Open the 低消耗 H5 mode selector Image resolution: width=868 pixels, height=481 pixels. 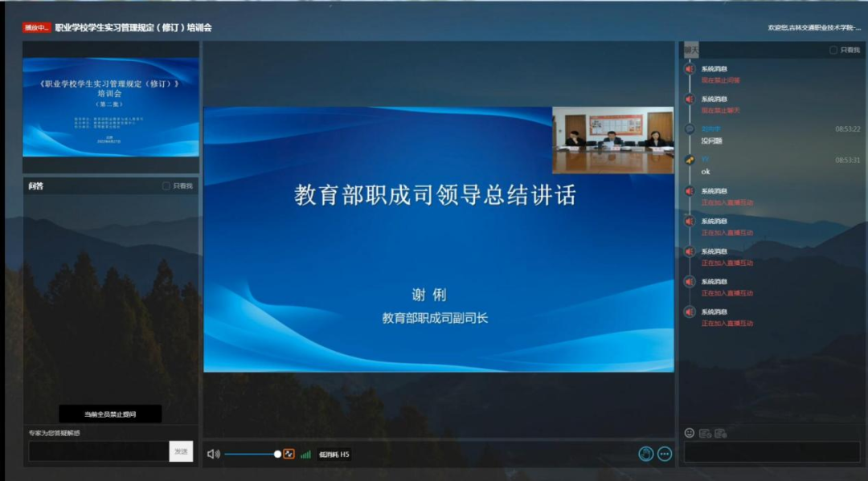[334, 455]
